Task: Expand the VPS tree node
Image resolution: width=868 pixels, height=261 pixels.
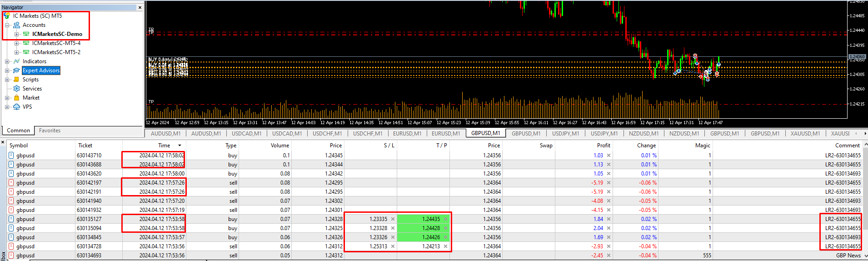Action: click(7, 107)
